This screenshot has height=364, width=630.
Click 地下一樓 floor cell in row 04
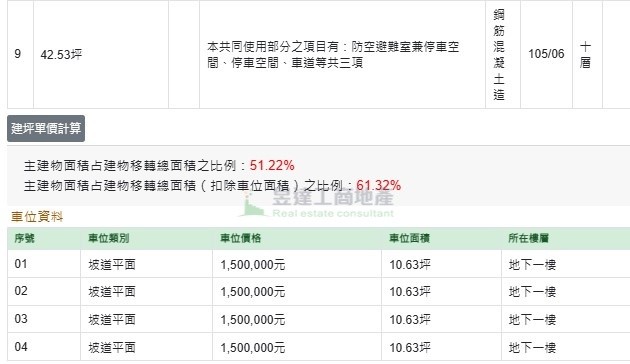pyautogui.click(x=532, y=347)
